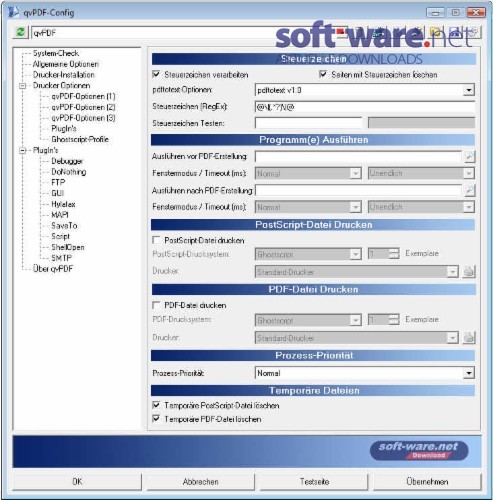The height and width of the screenshot is (500, 493).
Task: Select the GUI plugin
Action: pyautogui.click(x=57, y=193)
